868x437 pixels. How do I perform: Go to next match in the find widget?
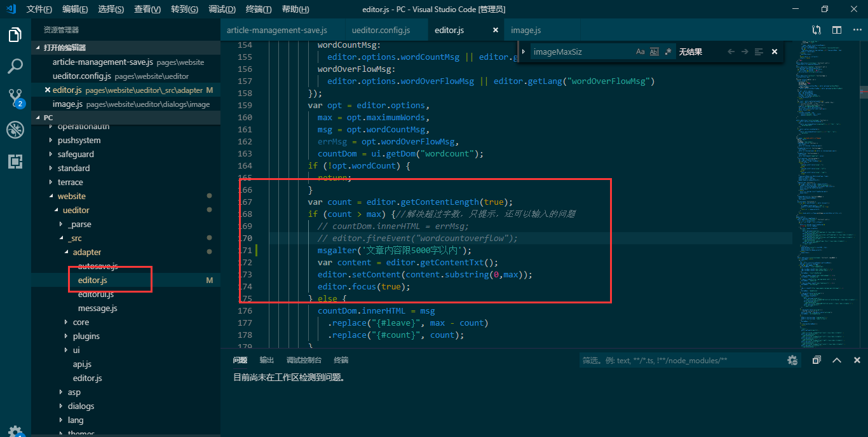pyautogui.click(x=745, y=52)
